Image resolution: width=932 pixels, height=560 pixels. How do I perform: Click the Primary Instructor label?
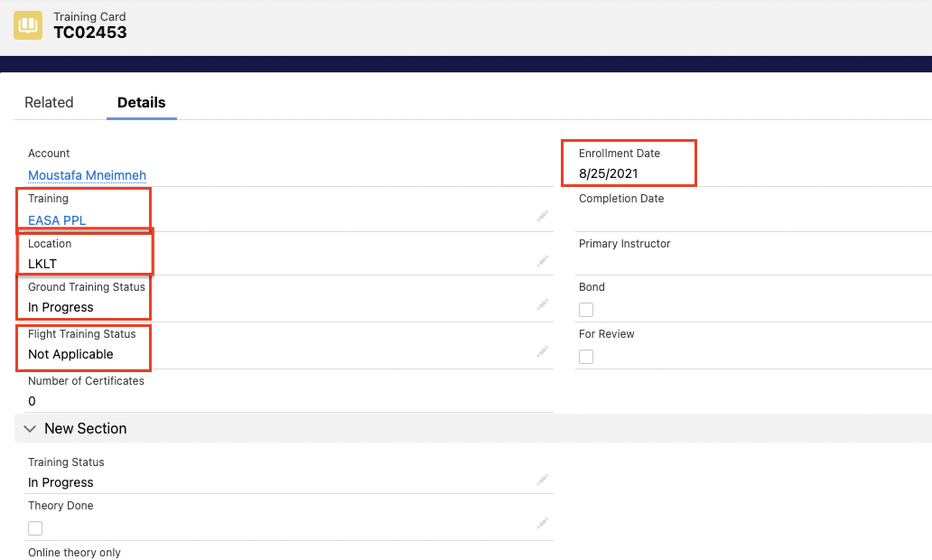tap(625, 244)
